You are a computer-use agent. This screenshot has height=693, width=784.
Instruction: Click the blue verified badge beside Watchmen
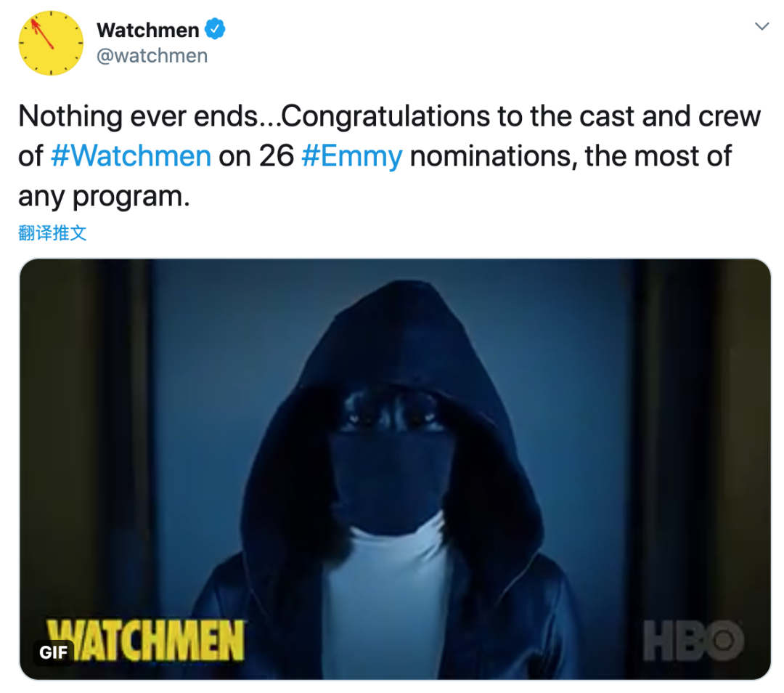[216, 29]
